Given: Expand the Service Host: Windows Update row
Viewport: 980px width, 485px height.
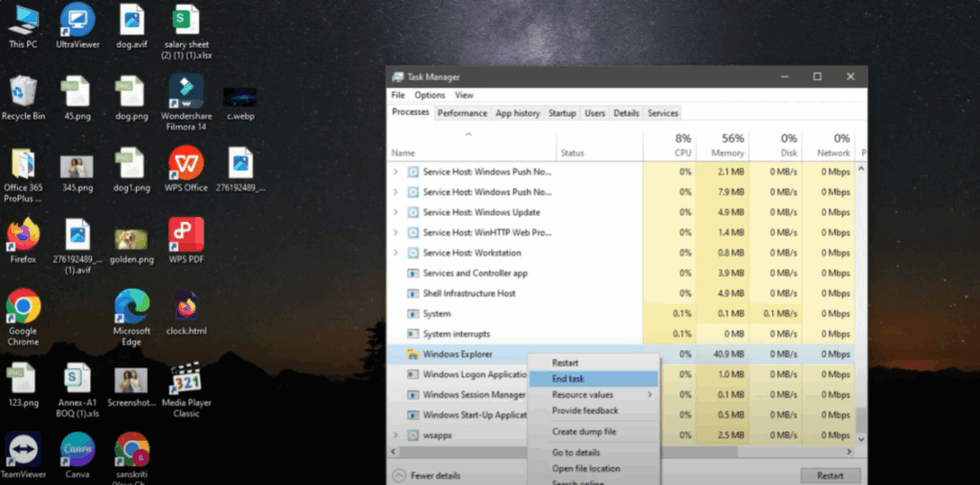Looking at the screenshot, I should [396, 212].
